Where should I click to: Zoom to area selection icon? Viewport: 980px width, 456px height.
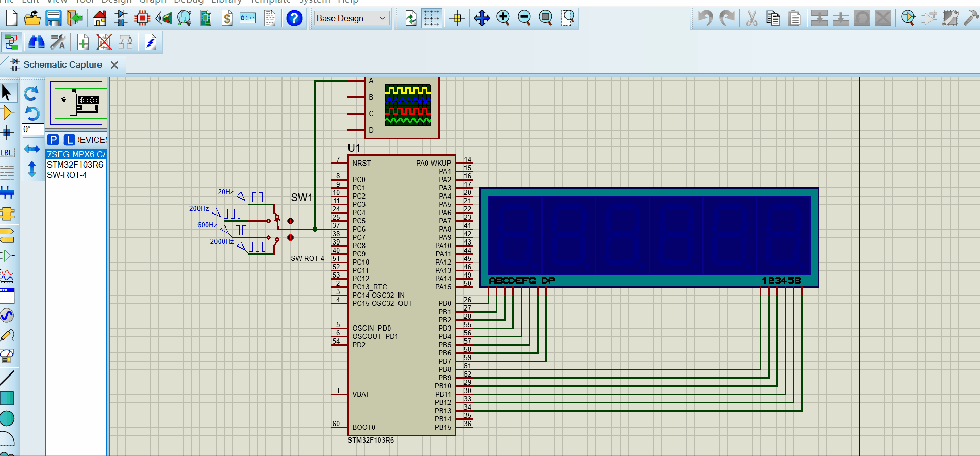(x=568, y=18)
